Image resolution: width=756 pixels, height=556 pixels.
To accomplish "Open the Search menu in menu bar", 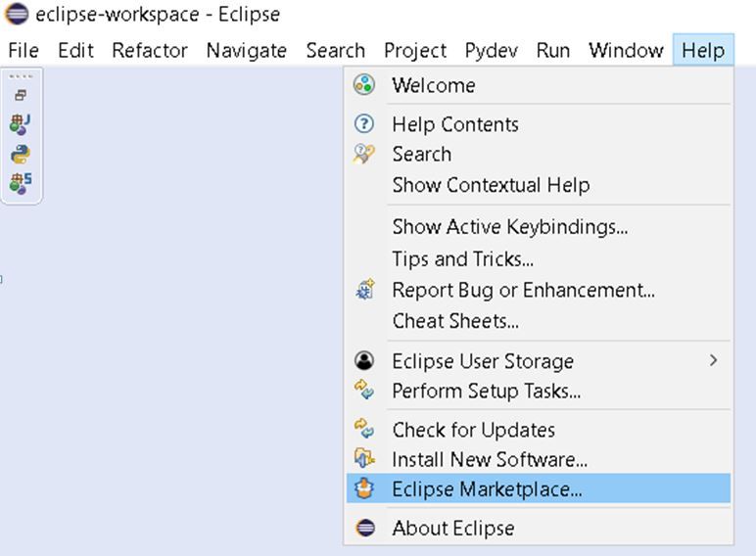I will (336, 50).
